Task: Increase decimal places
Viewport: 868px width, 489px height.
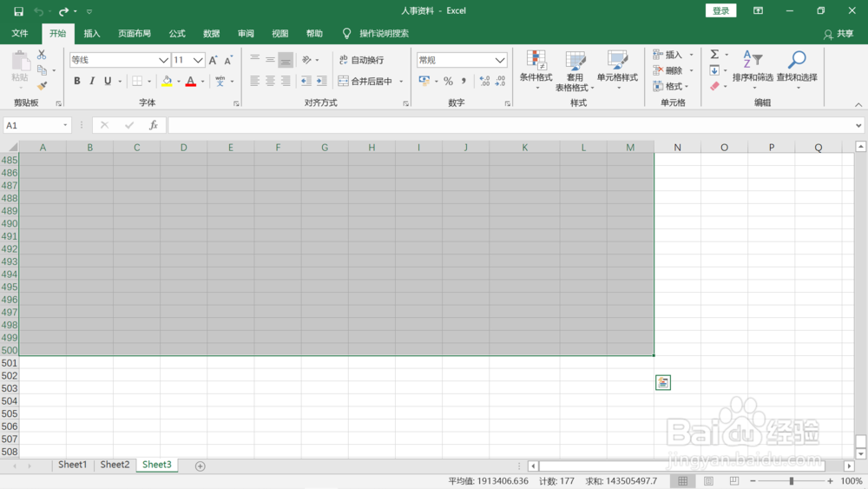Action: pos(485,82)
